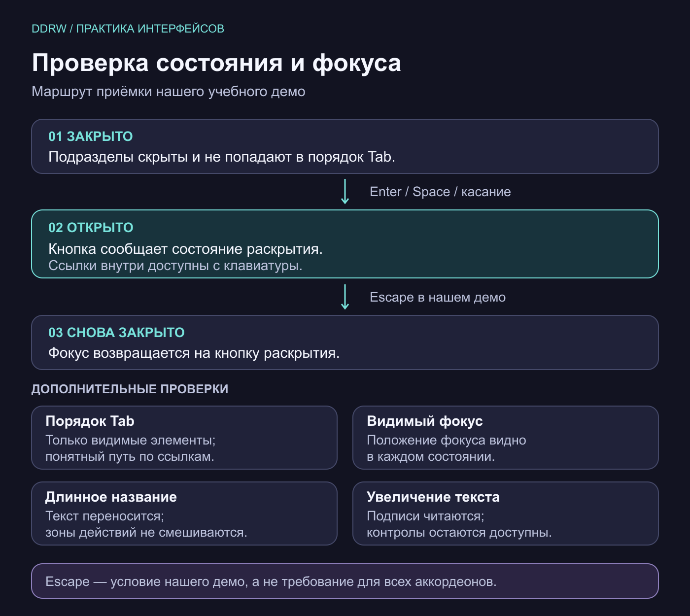
Task: Click text 'Кнопка сообщает состояние раскрытия.'
Action: 185,249
